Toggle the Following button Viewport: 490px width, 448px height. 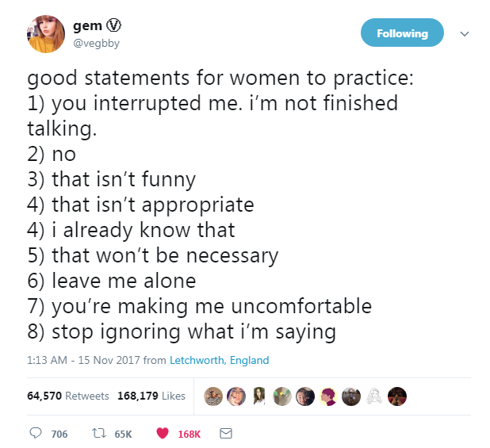[x=402, y=33]
